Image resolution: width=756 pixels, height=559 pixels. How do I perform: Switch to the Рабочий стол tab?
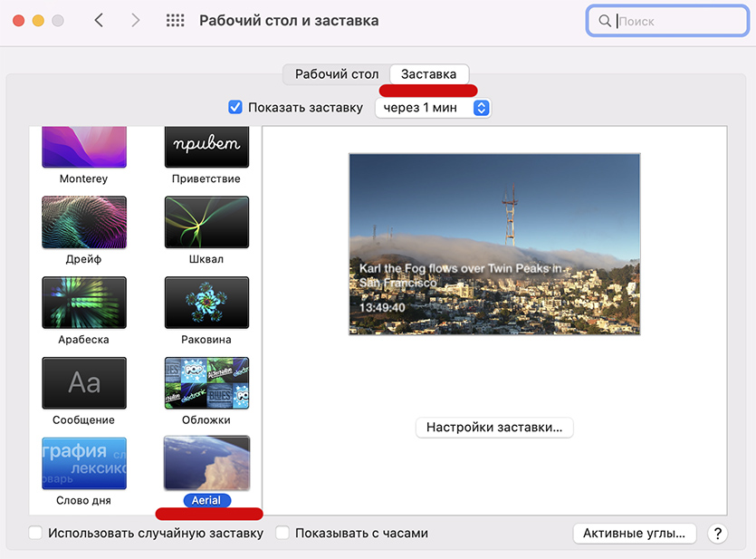[x=337, y=74]
